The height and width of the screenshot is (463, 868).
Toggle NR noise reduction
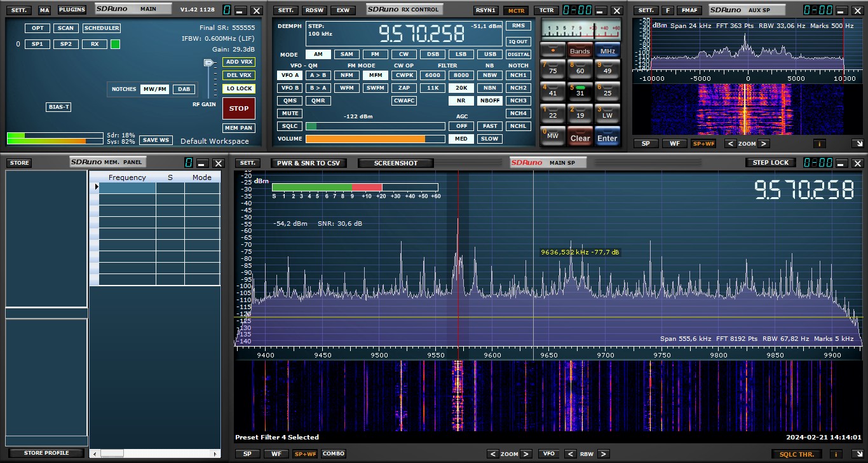[x=461, y=100]
